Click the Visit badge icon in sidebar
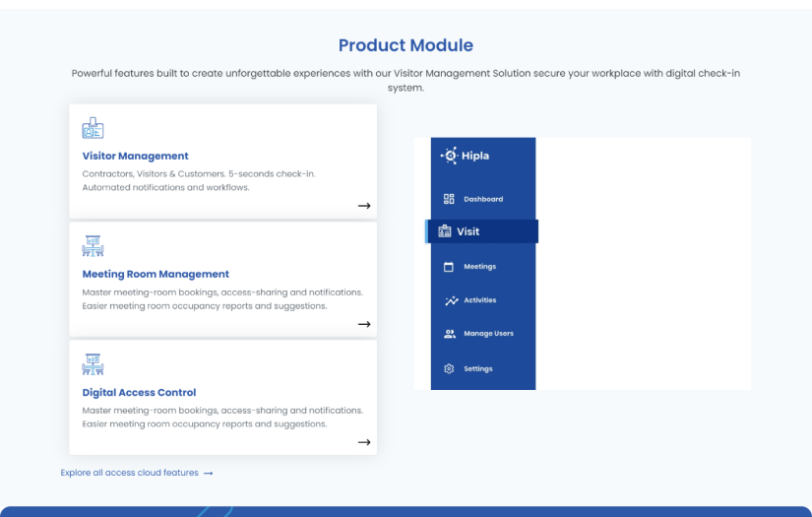This screenshot has width=812, height=517. point(445,231)
